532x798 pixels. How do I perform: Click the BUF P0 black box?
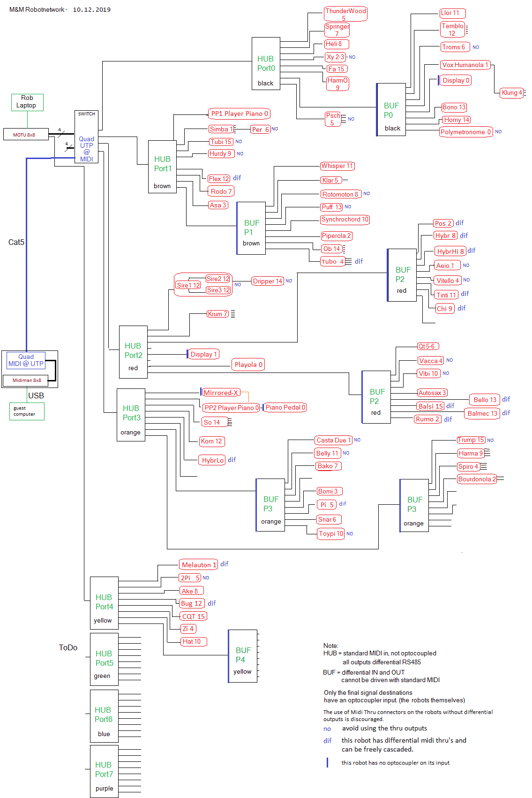(391, 110)
